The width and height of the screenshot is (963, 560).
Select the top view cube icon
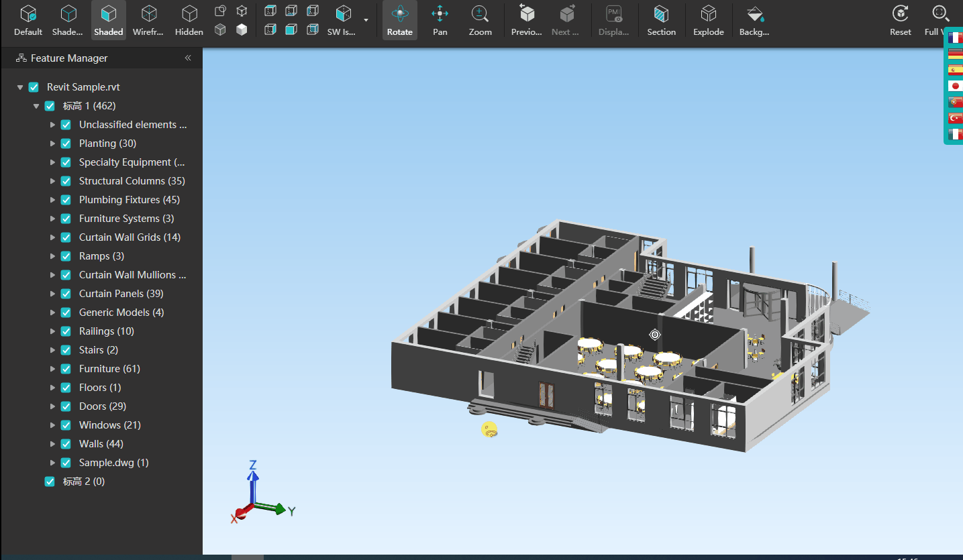(270, 11)
